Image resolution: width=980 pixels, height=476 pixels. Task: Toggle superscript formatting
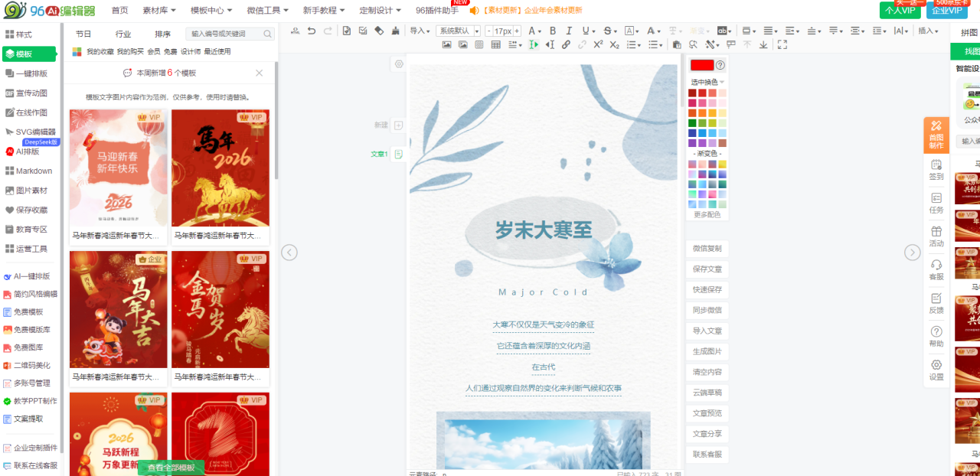(598, 44)
